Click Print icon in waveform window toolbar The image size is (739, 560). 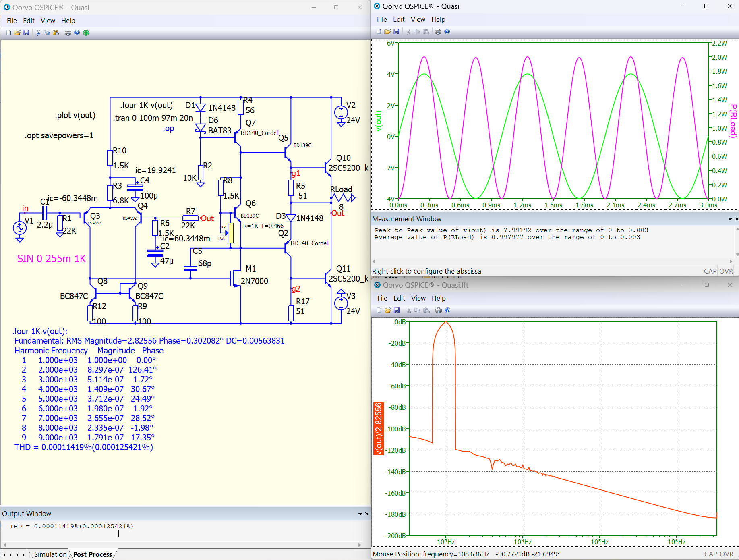pyautogui.click(x=438, y=31)
